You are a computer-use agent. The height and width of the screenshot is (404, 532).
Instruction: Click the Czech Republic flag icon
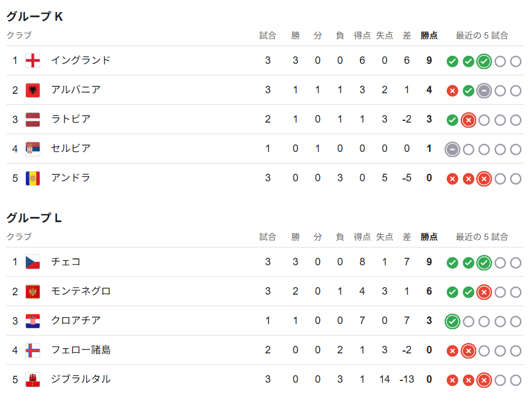(33, 262)
